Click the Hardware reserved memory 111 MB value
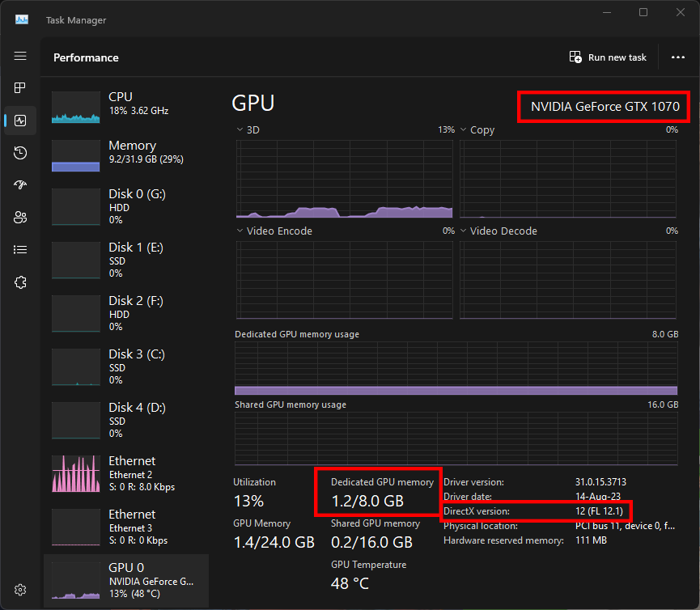Image resolution: width=700 pixels, height=610 pixels. point(591,540)
